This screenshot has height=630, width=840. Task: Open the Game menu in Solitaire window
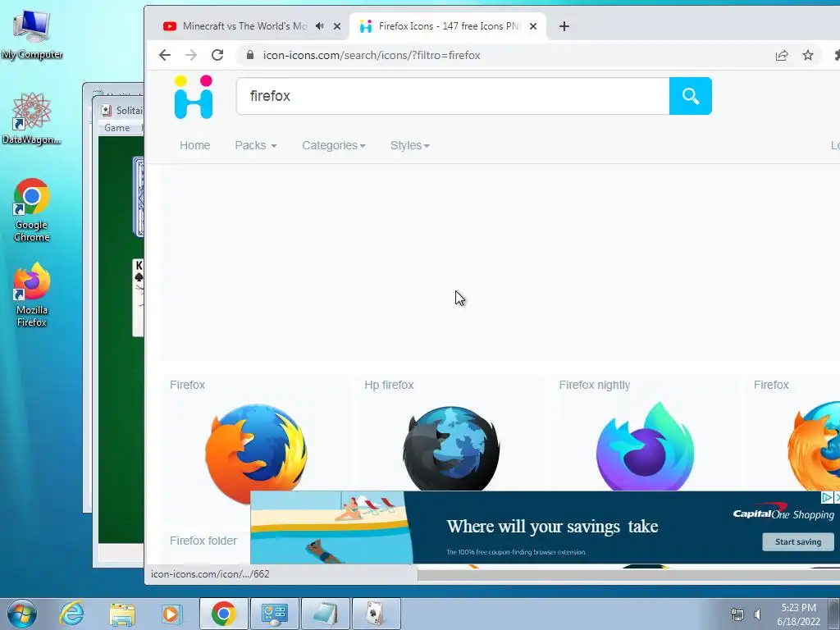(x=116, y=127)
